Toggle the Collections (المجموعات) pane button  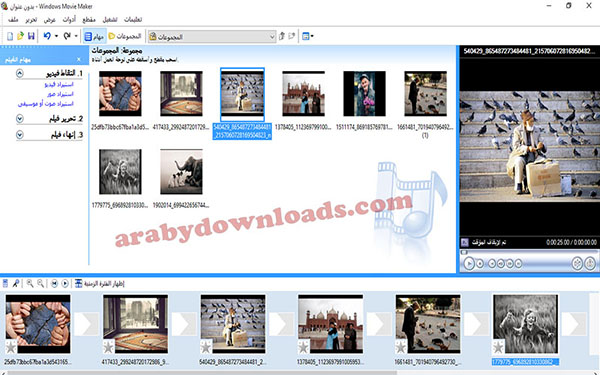[x=125, y=36]
